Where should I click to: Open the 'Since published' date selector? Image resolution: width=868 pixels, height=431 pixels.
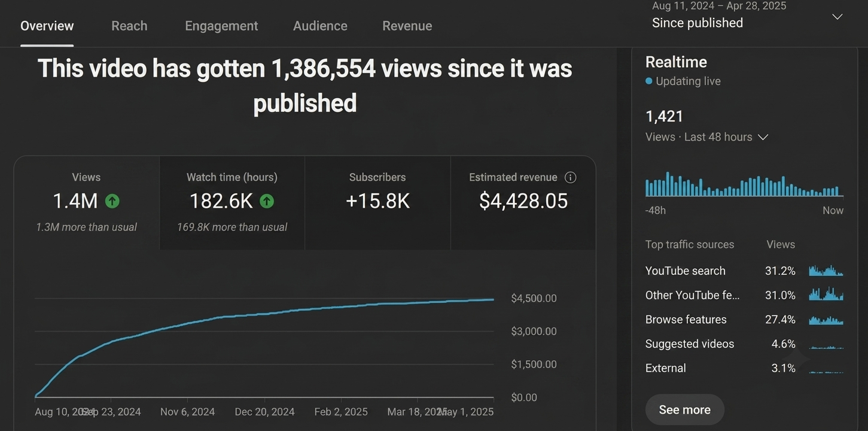[x=698, y=23]
